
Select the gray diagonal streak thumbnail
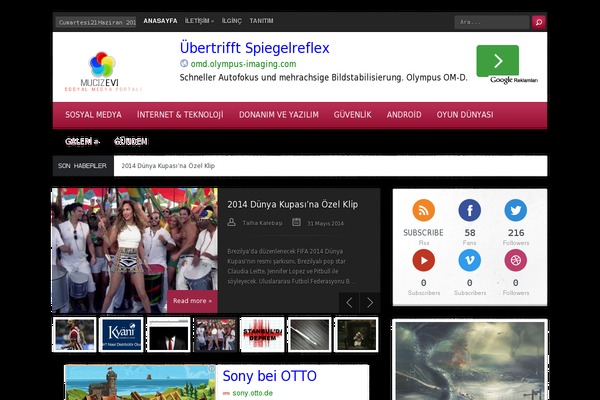[x=309, y=335]
